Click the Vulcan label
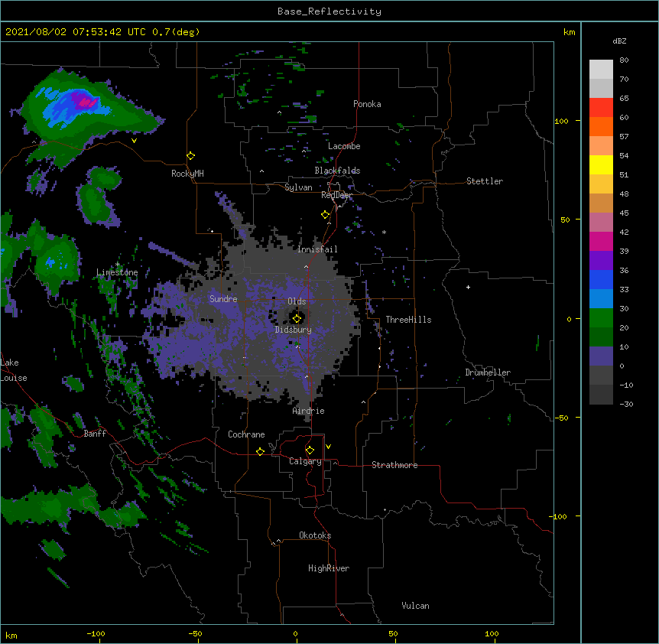Screen dimensions: 659x644 [415, 606]
